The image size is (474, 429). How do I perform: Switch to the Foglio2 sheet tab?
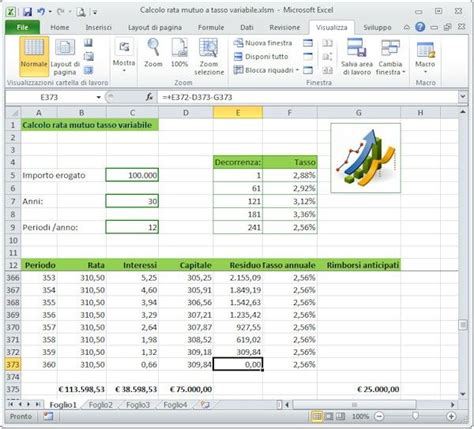(x=100, y=405)
